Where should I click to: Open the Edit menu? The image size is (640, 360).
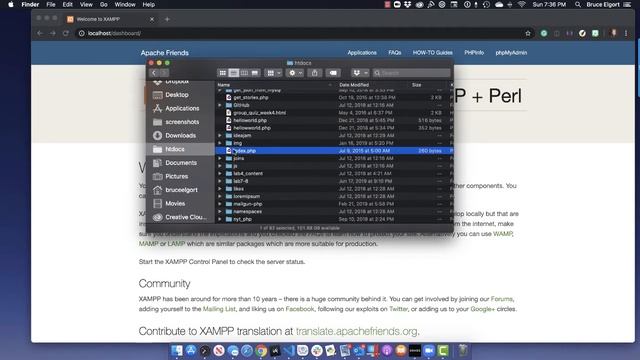[67, 4]
